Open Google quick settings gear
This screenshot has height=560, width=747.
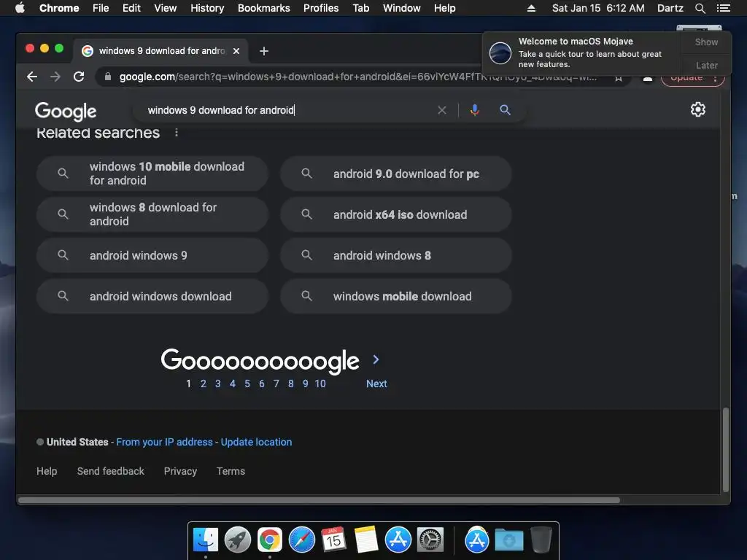698,109
